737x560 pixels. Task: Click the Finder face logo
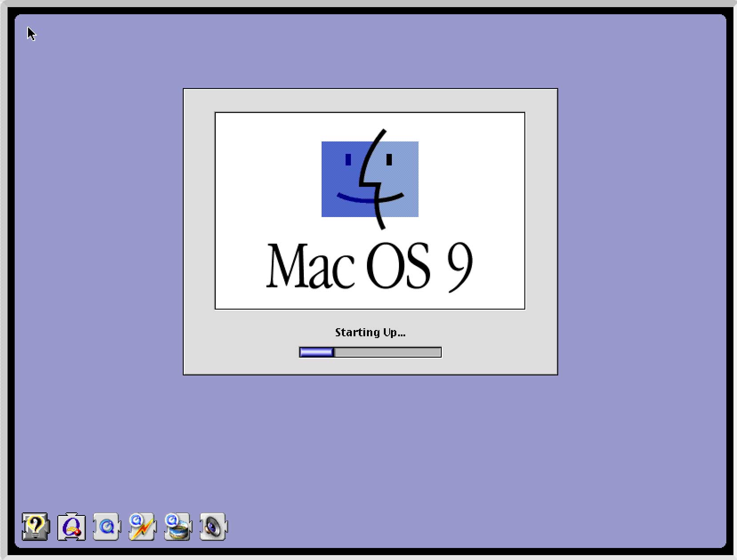click(370, 179)
